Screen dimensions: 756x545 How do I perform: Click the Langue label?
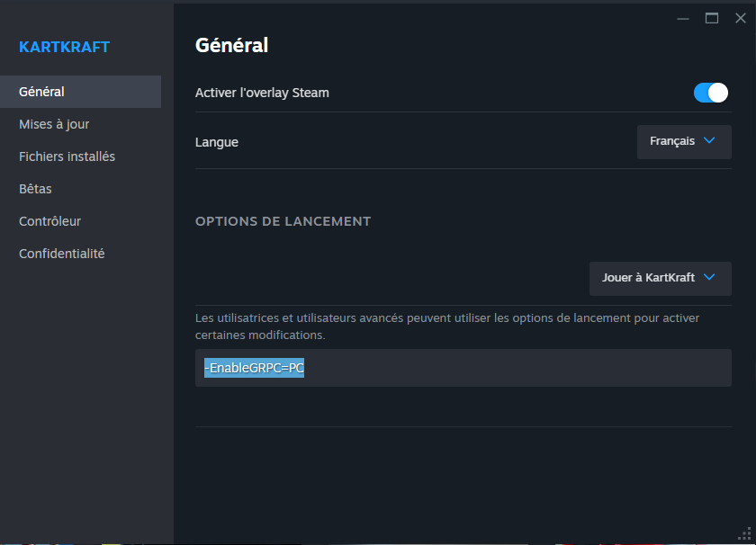click(217, 142)
